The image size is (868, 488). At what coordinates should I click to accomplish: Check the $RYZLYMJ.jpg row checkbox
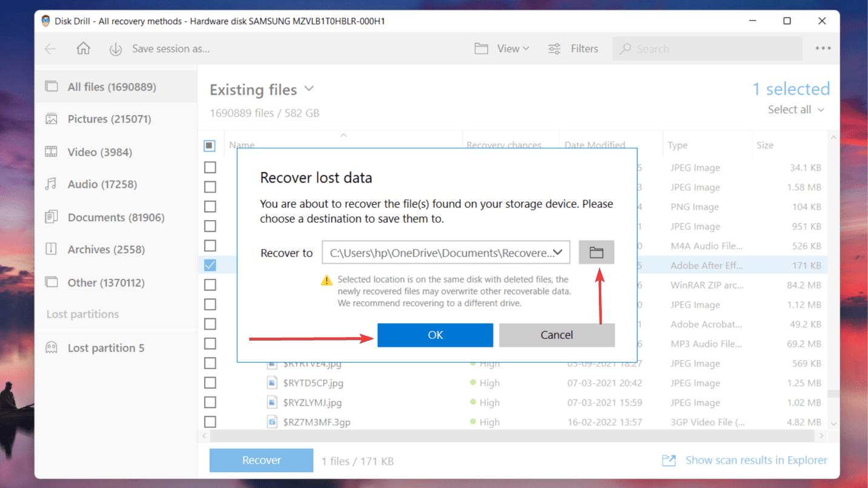click(x=210, y=402)
